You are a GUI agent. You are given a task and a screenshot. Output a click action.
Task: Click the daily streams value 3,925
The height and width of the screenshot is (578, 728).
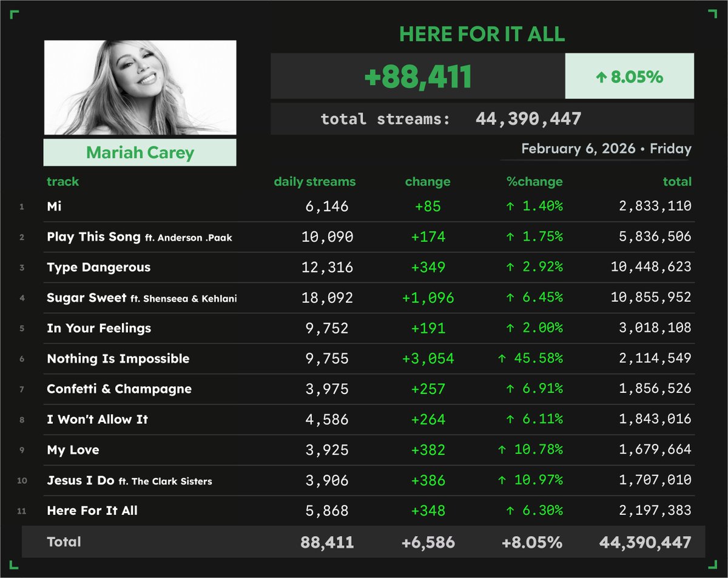328,449
